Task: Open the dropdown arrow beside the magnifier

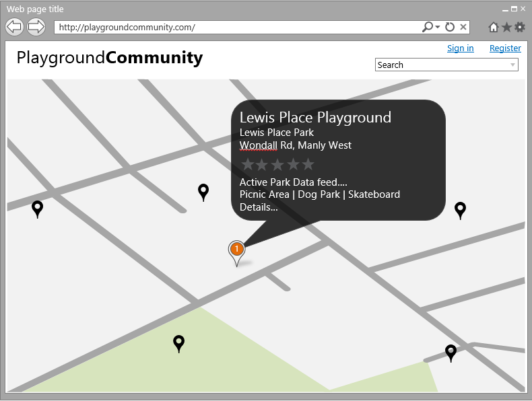Action: coord(438,28)
